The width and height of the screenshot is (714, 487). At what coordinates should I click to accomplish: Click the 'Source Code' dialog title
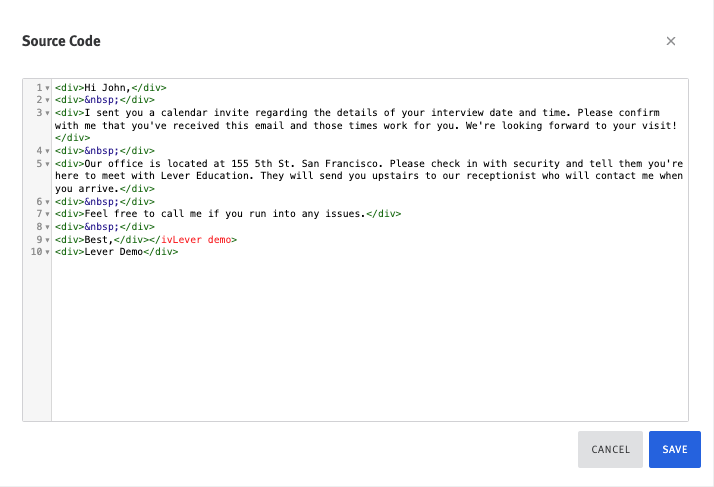[x=61, y=41]
